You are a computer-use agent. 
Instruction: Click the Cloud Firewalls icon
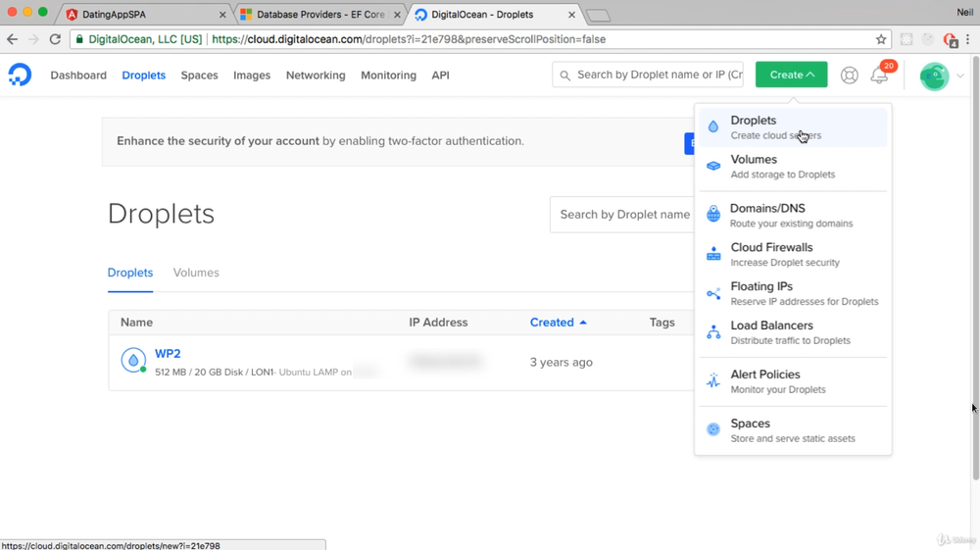point(713,254)
